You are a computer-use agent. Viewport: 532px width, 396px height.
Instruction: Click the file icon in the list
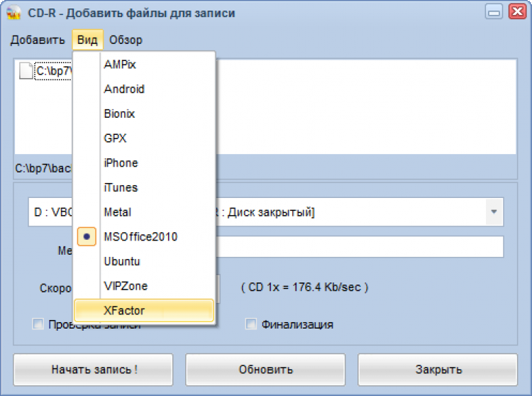pos(26,71)
